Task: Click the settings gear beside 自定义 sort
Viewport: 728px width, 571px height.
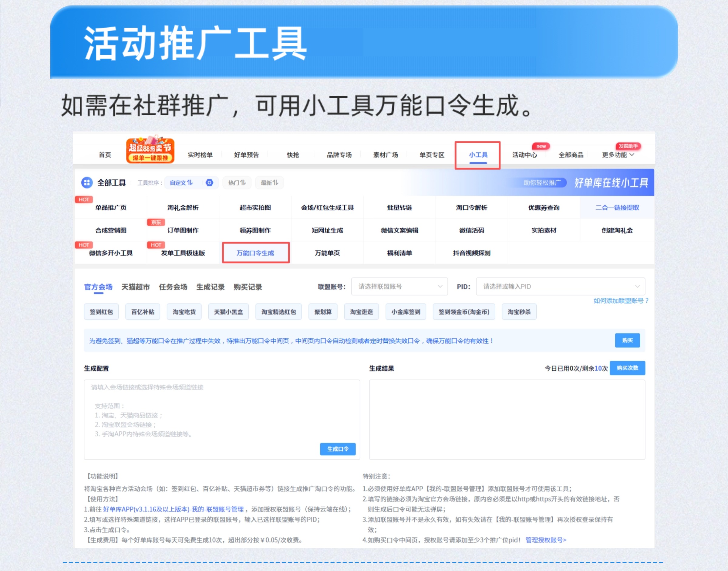Action: click(210, 182)
